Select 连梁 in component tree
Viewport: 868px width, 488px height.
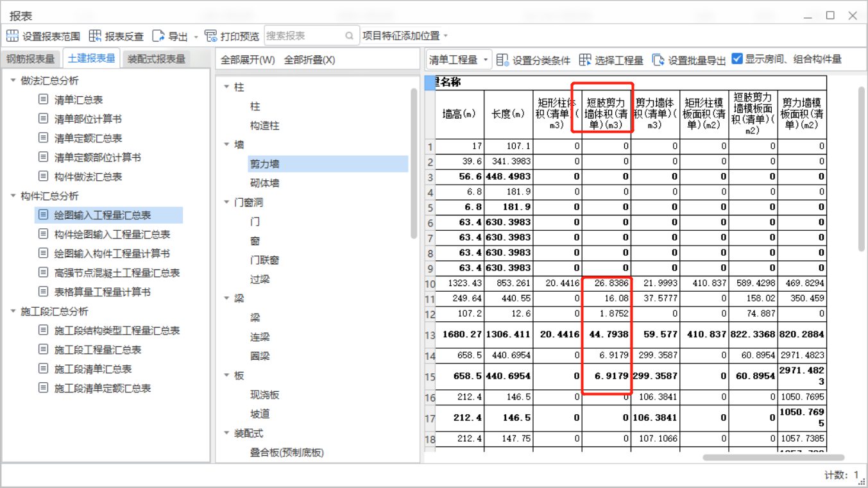(260, 337)
